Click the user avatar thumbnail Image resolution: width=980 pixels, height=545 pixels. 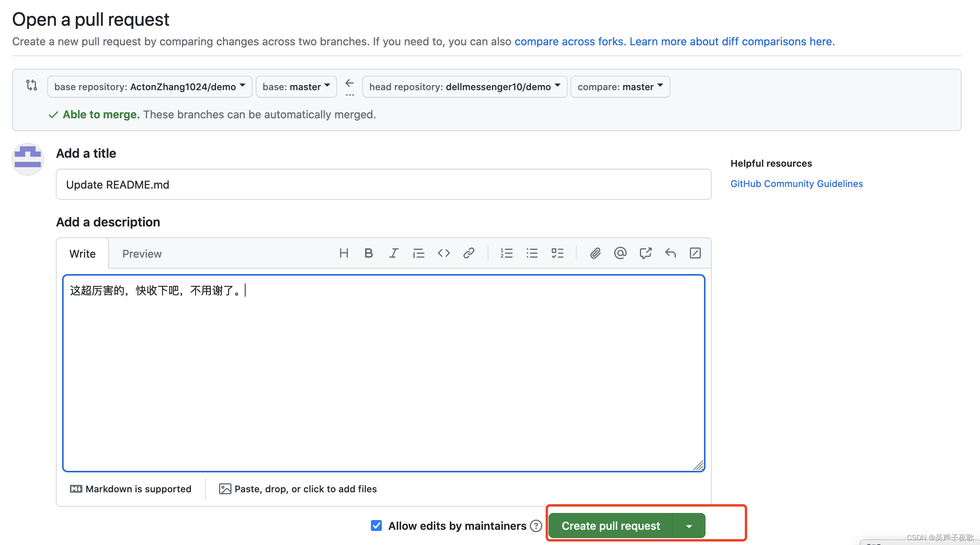[x=27, y=159]
